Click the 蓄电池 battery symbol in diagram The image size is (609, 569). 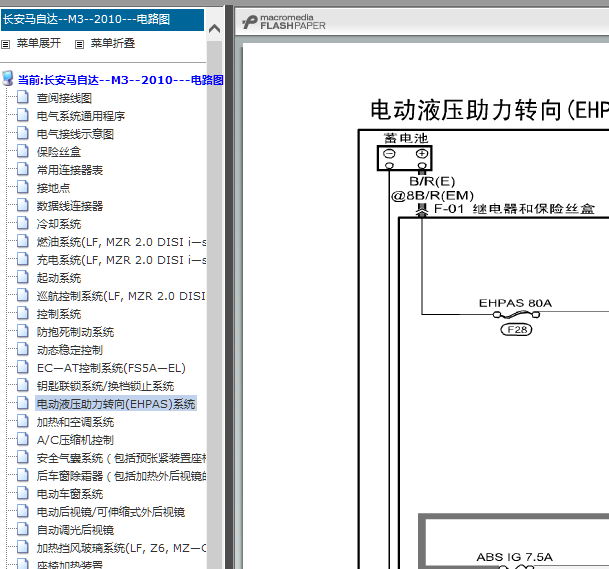[404, 158]
